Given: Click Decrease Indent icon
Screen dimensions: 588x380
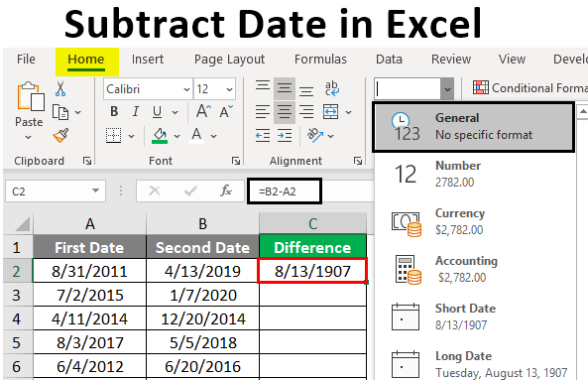Looking at the screenshot, I should click(x=263, y=135).
